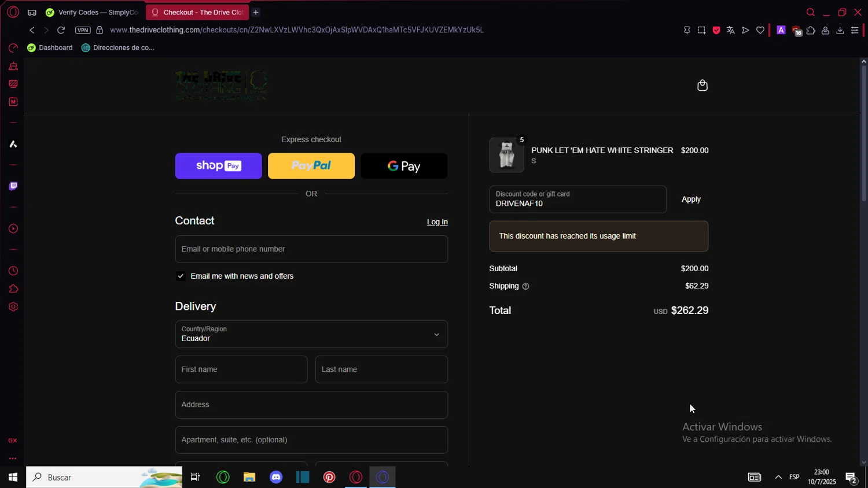Open Twitch in the sidebar
The width and height of the screenshot is (868, 488).
[x=13, y=186]
